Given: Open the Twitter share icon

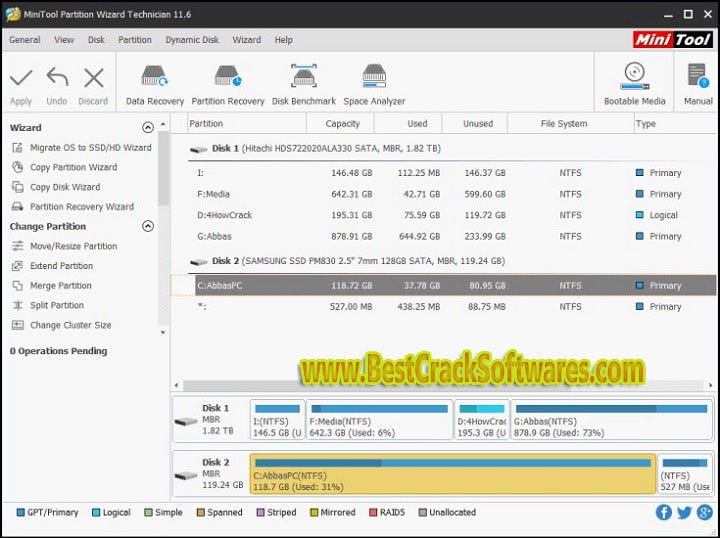Looking at the screenshot, I should [x=684, y=512].
